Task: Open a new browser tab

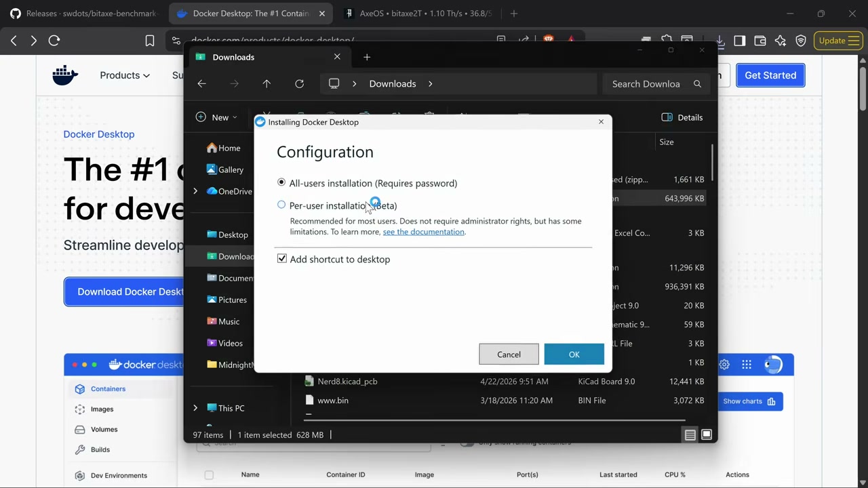Action: coord(514,14)
